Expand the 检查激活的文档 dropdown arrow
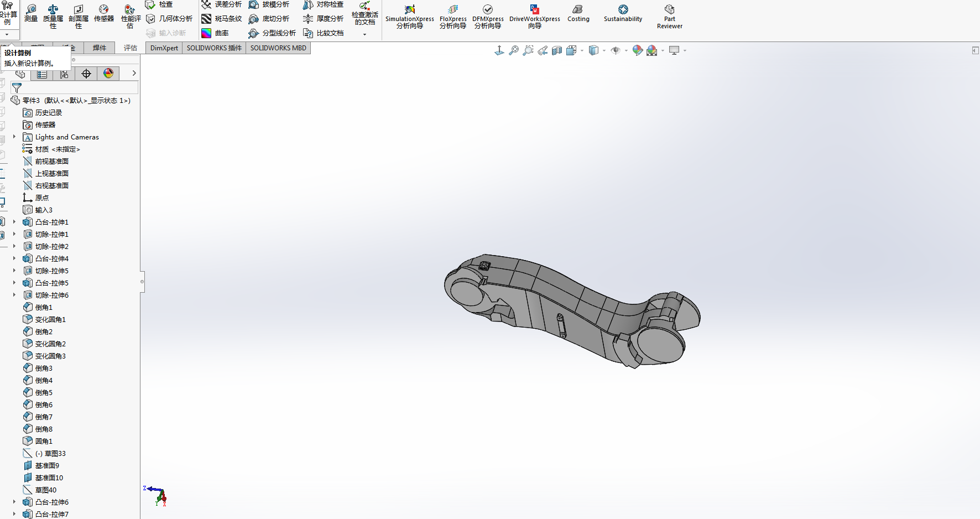This screenshot has width=980, height=519. tap(364, 34)
